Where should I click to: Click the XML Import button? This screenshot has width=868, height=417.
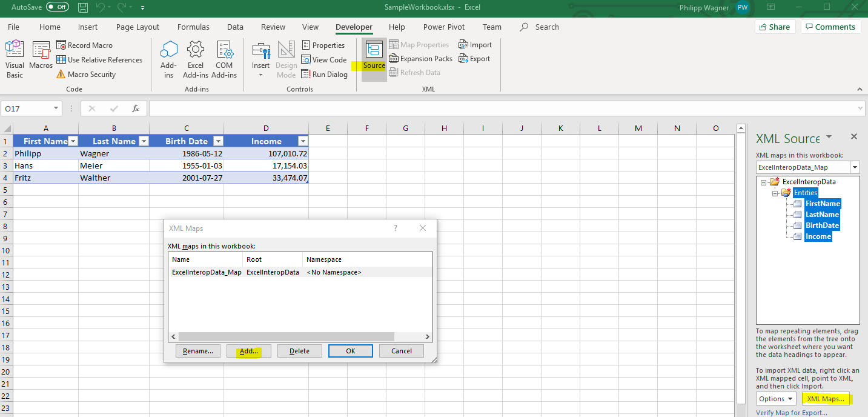475,45
